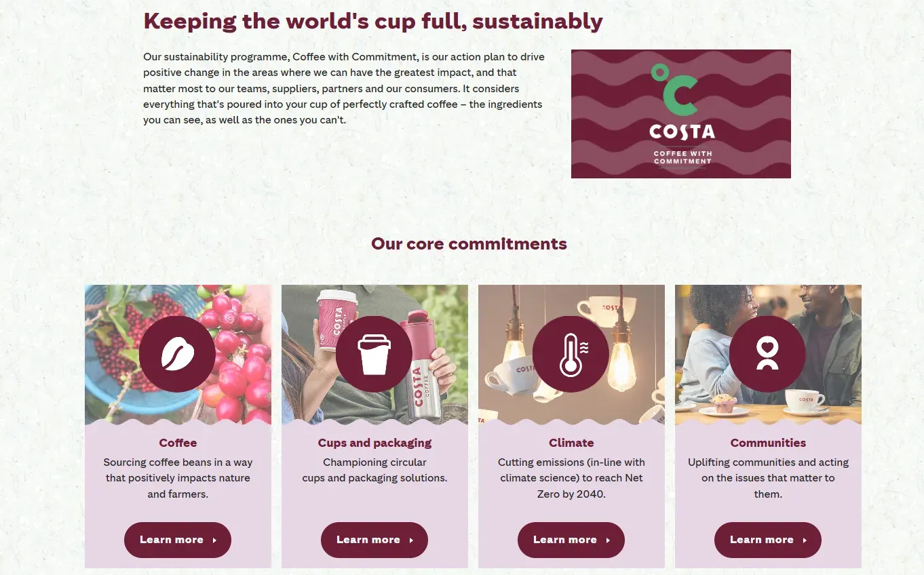
Task: Select the Cups and packaging card title
Action: coord(374,443)
